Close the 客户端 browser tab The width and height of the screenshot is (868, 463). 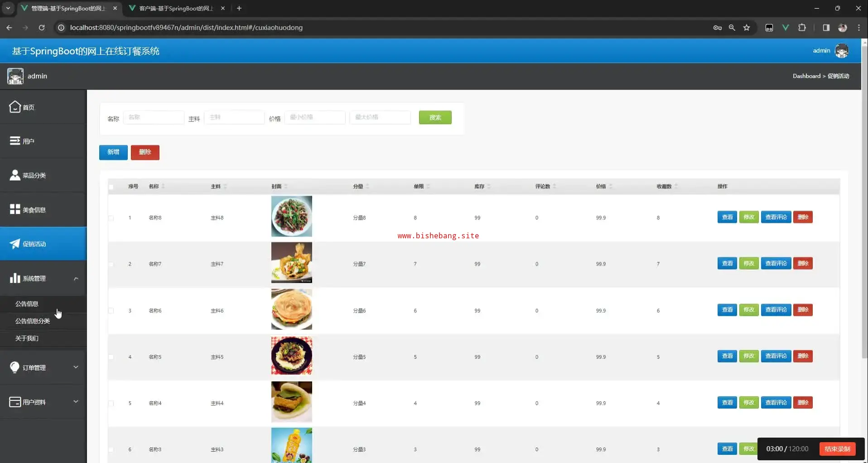pyautogui.click(x=223, y=8)
